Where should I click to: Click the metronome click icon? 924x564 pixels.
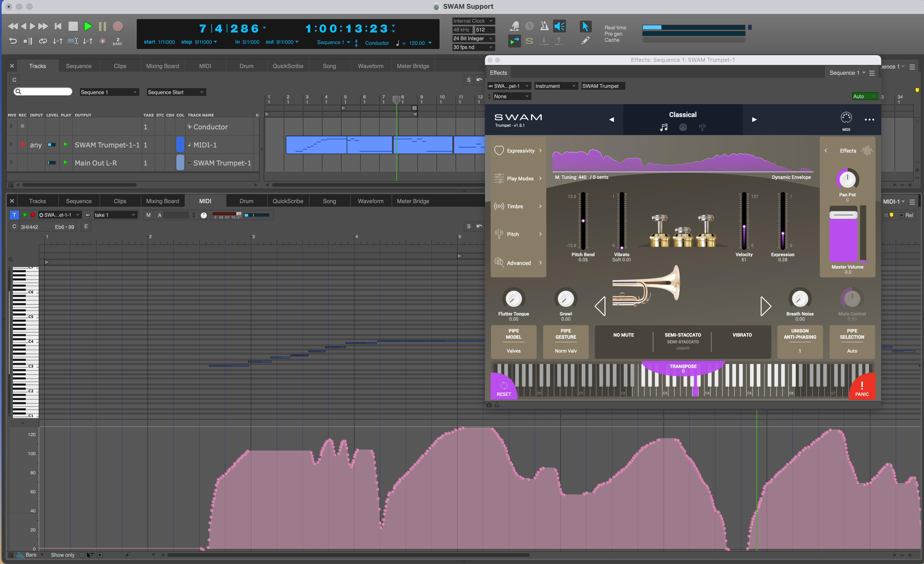[544, 26]
